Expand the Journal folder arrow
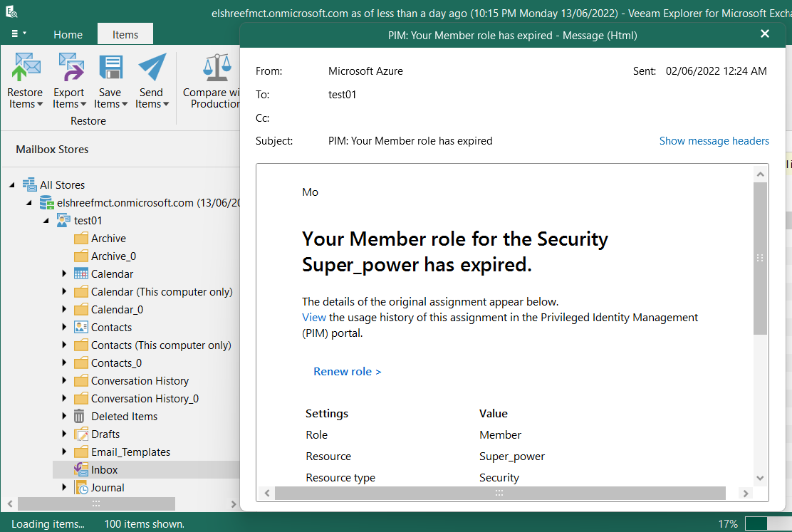792x532 pixels. [x=64, y=487]
